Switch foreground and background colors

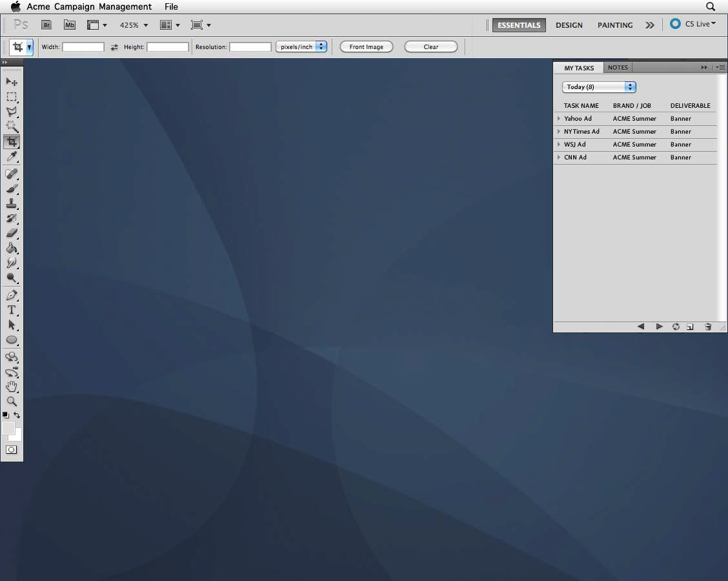17,414
